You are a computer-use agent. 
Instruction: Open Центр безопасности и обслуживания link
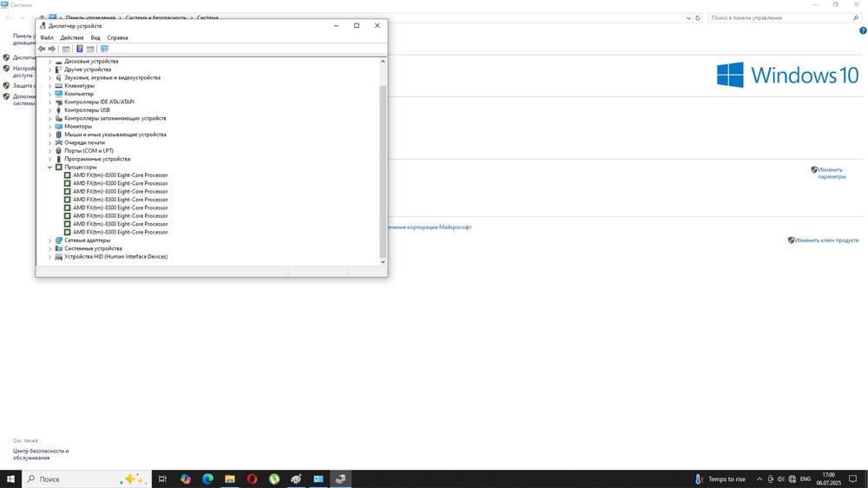(x=41, y=454)
